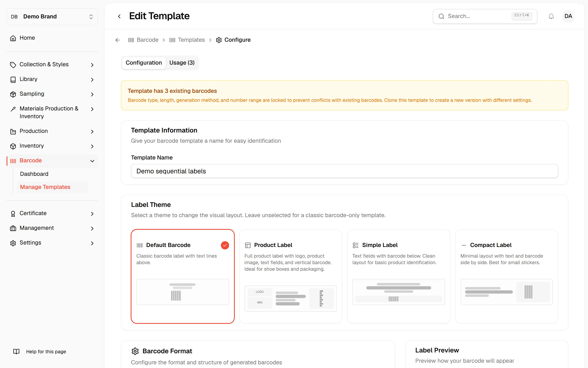
Task: Open the Demo Brand switcher dropdown
Action: (x=52, y=17)
